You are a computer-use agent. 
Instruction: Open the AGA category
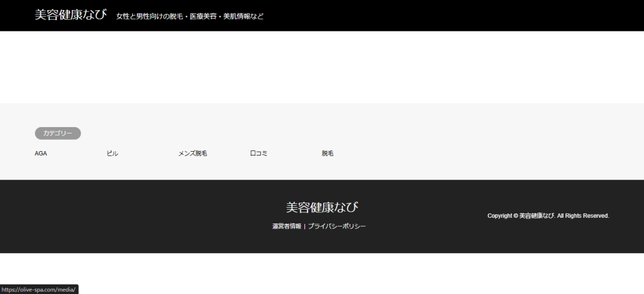[41, 154]
